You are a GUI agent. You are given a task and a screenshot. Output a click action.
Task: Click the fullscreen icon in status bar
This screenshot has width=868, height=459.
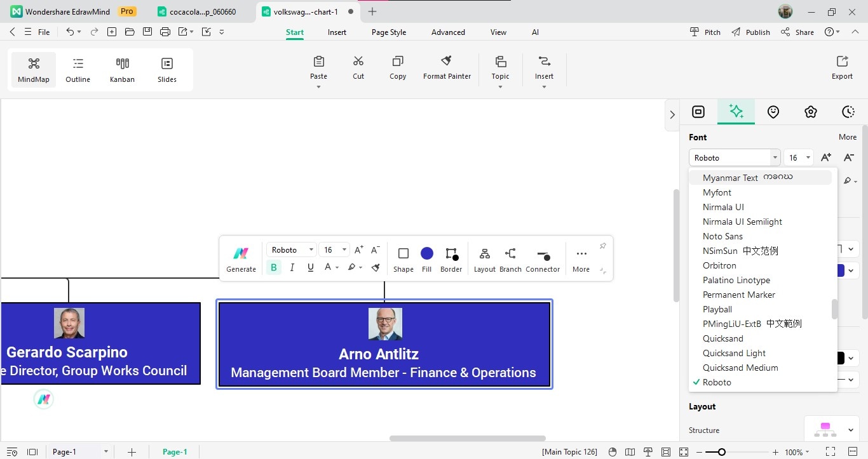click(830, 452)
